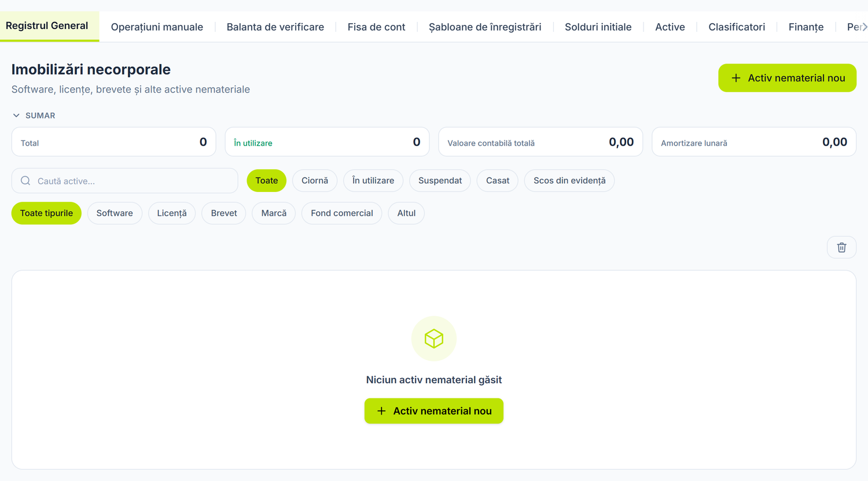Click the În utilizare summary card
This screenshot has width=868, height=481.
point(327,142)
